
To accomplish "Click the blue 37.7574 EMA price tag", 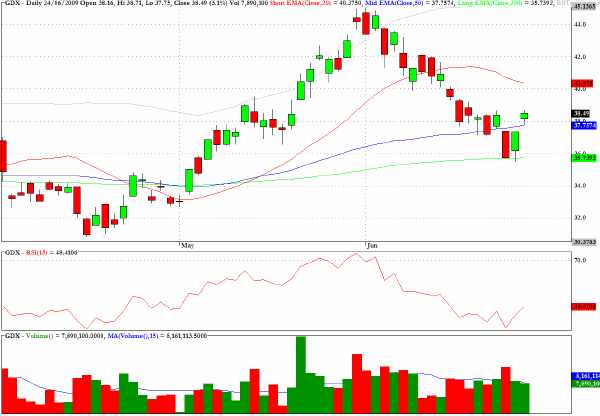I will pos(584,125).
